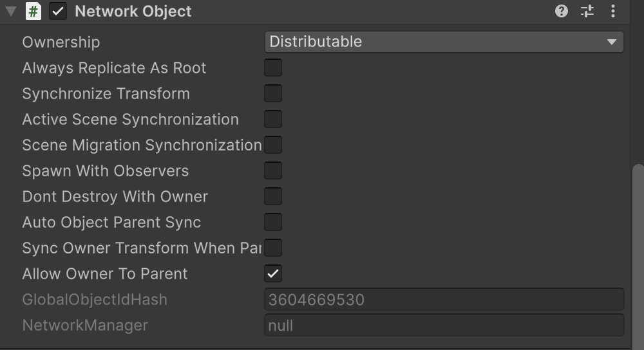The height and width of the screenshot is (350, 644).
Task: Enable Always Replicate As Root
Action: [x=273, y=68]
